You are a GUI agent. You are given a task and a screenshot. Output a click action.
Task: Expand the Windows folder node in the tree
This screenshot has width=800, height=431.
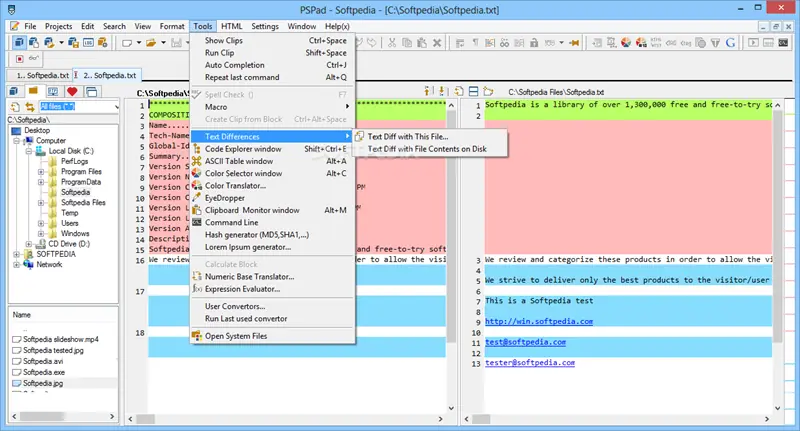(x=41, y=234)
